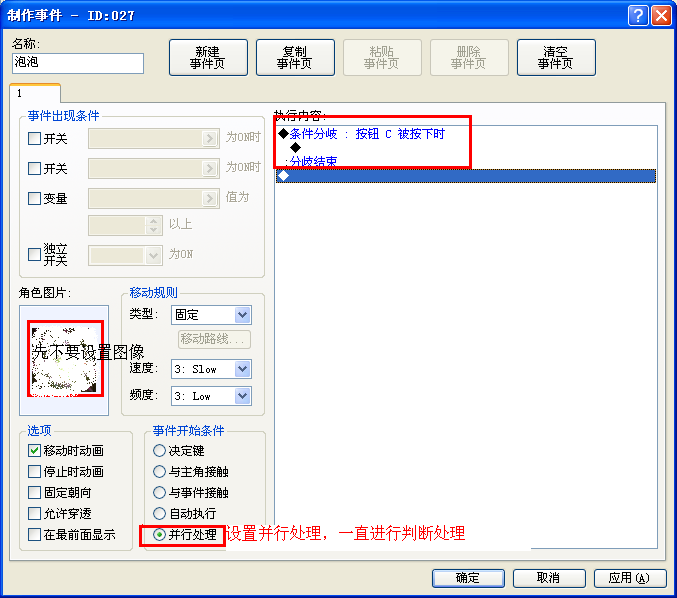Click the highlighted empty command row

(x=466, y=176)
